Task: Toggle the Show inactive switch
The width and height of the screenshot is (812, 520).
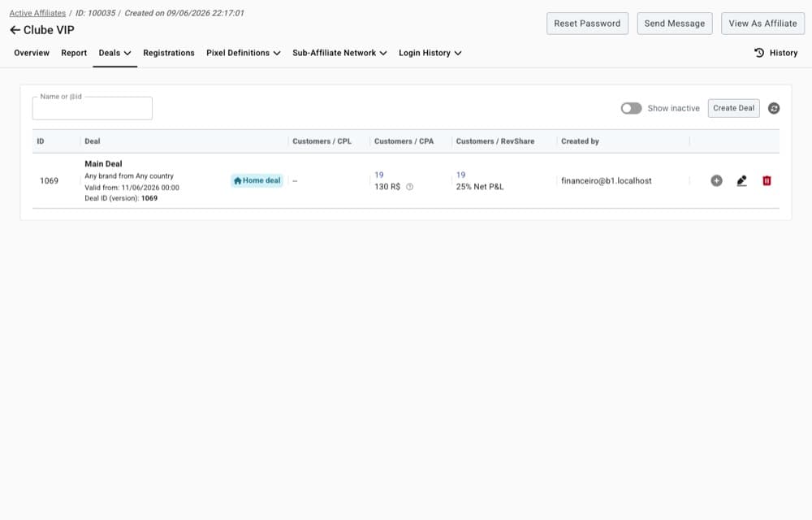Action: 631,108
